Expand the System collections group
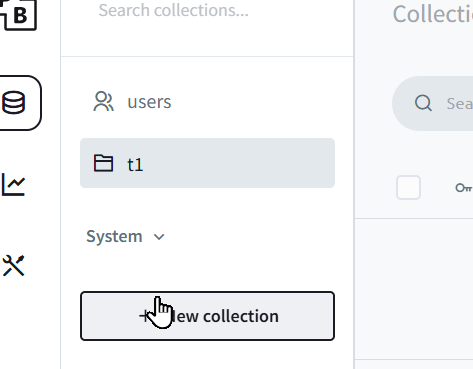 125,237
